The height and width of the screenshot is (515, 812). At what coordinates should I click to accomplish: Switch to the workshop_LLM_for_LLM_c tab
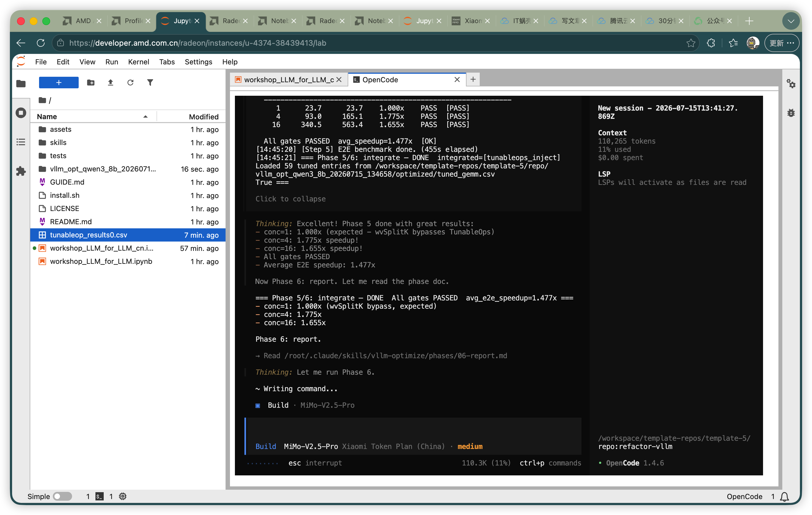289,80
